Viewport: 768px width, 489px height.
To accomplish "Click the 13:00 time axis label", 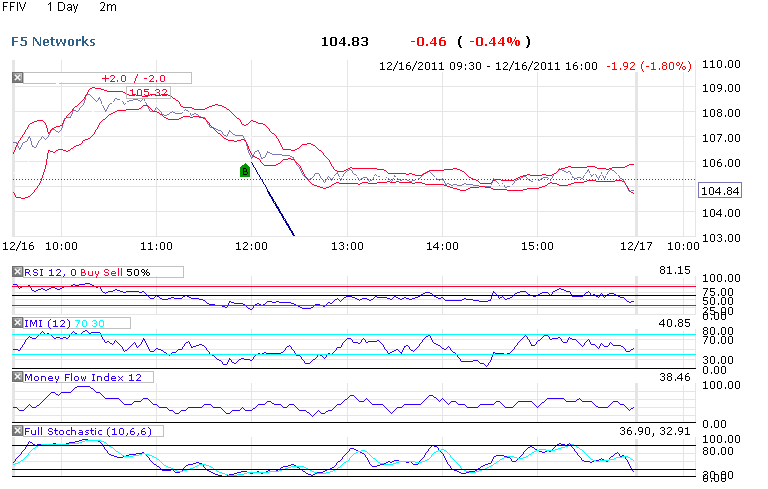I will pyautogui.click(x=347, y=246).
